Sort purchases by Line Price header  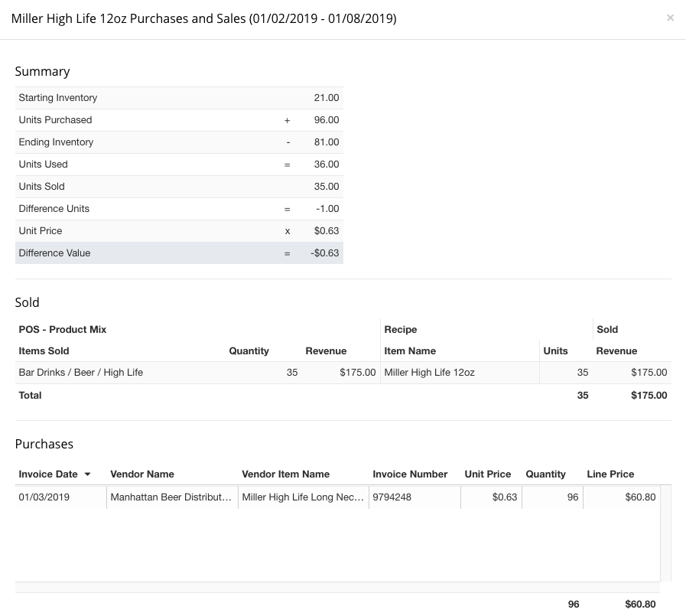coord(610,474)
